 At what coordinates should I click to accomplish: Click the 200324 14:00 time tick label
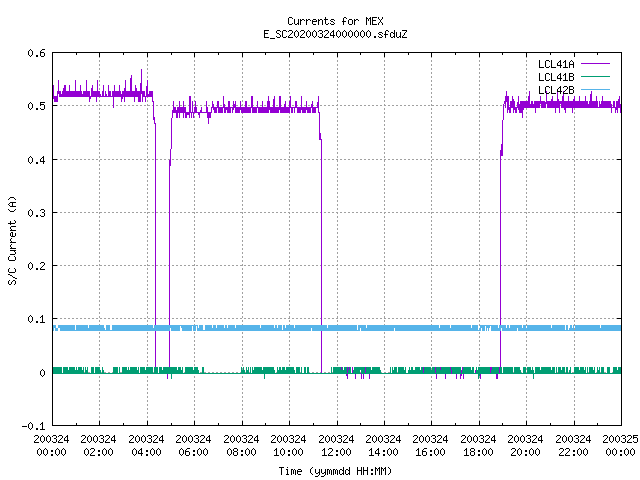click(383, 446)
